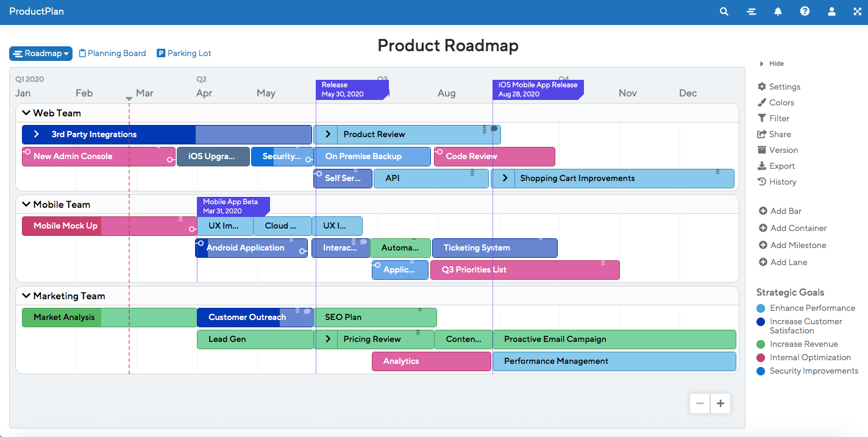Screen dimensions: 868x437
Task: Hide the right sidebar panel
Action: point(772,63)
